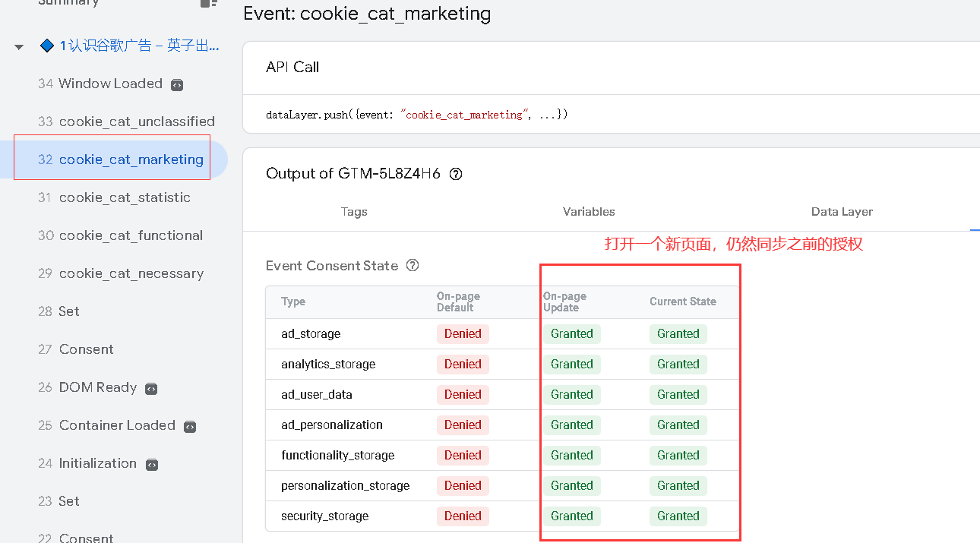
Task: Select event 33 cookie_cat_unclassified
Action: [126, 122]
